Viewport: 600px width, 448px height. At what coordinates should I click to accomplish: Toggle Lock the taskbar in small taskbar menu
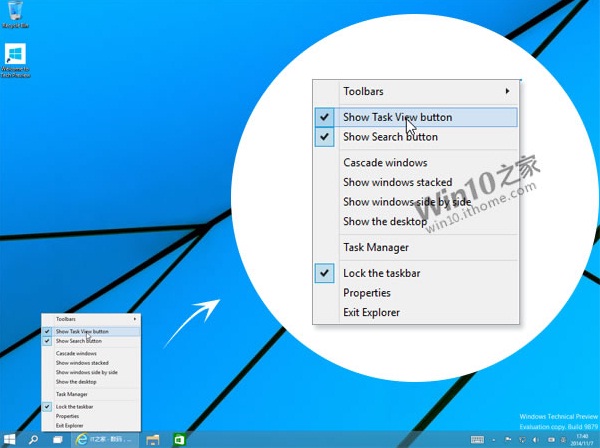[91, 407]
